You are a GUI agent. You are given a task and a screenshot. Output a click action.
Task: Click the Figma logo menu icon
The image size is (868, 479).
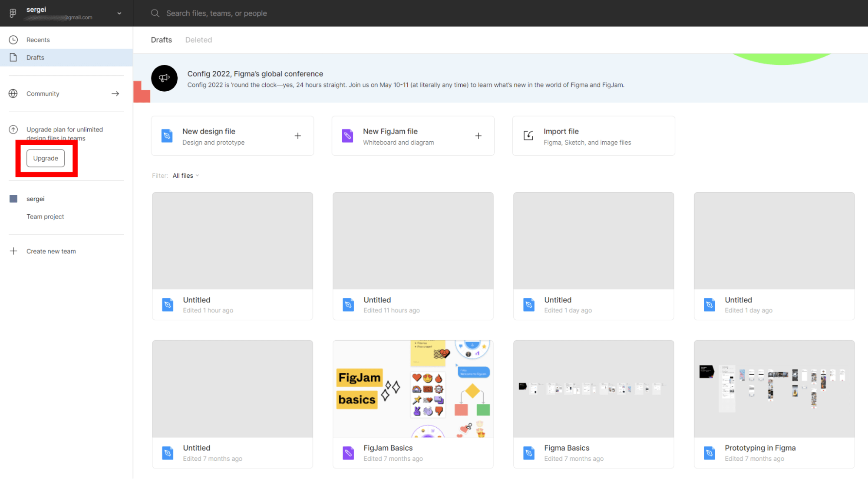[13, 13]
